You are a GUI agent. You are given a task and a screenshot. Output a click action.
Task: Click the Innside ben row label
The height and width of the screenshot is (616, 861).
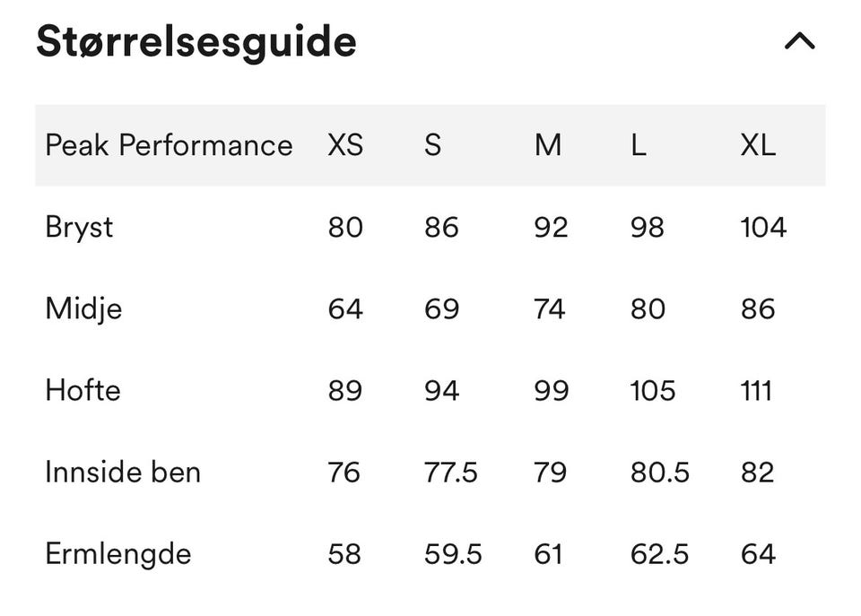(x=123, y=472)
